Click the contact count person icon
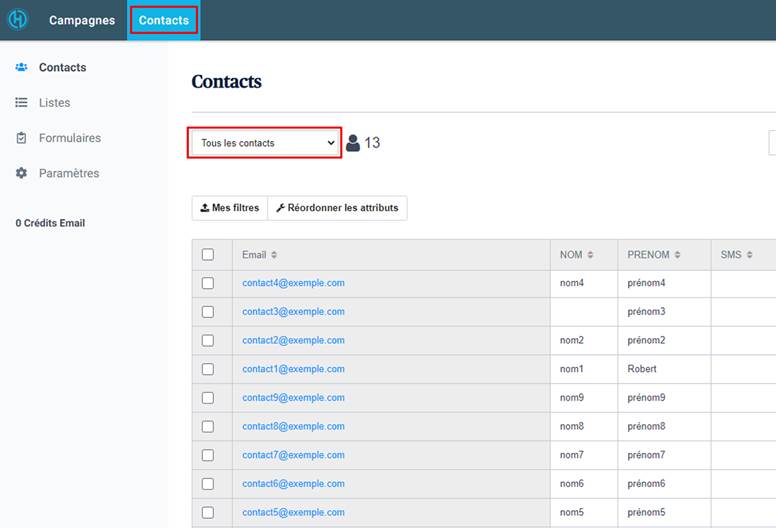776x528 pixels. pyautogui.click(x=353, y=143)
